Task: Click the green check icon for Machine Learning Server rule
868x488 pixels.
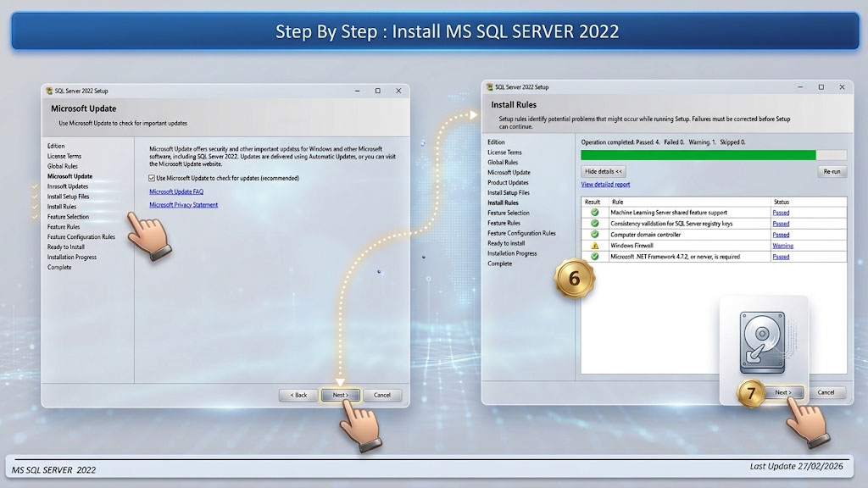Action: 594,213
